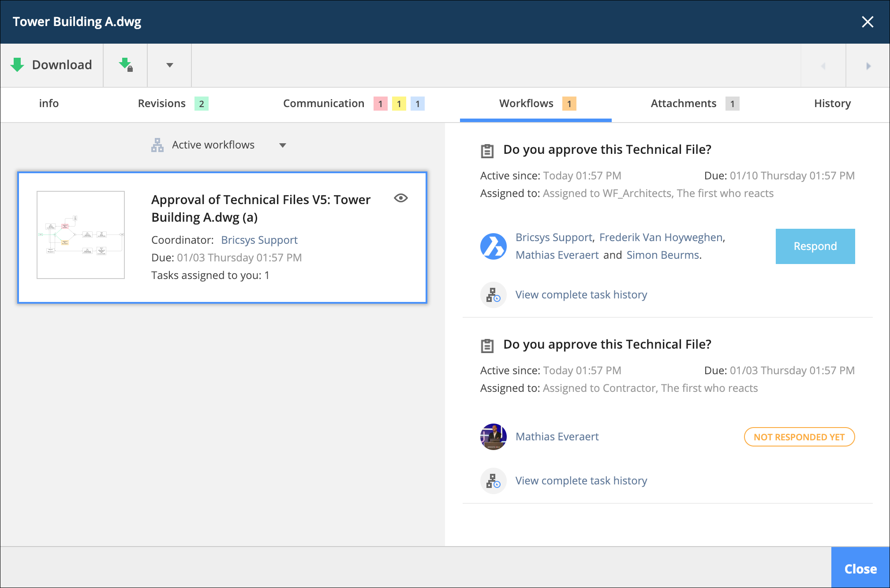Click Mathias Everaert's avatar photo
Screen dimensions: 890x588
493,437
